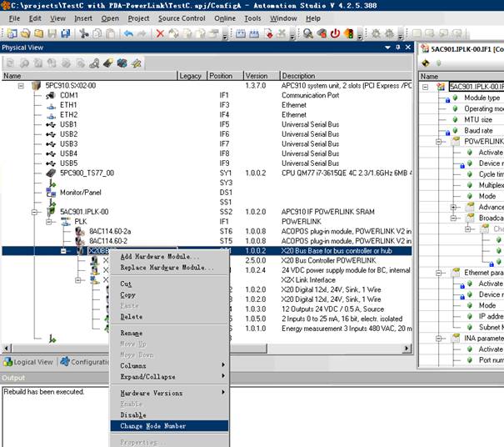Click the Monitor/Panel device icon
The image size is (504, 447).
point(49,192)
